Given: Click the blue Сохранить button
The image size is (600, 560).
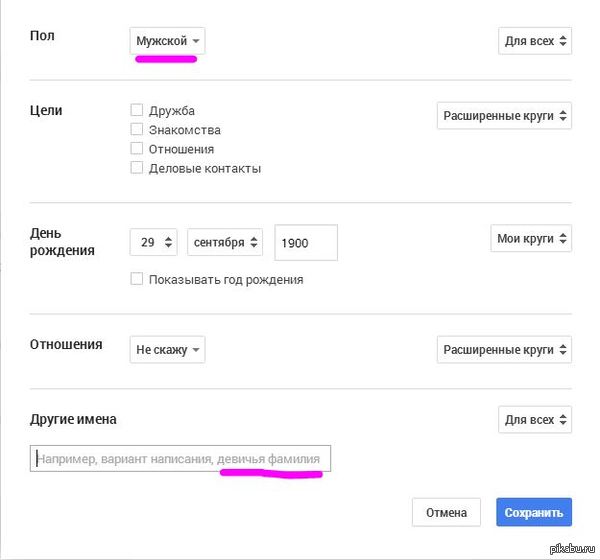Looking at the screenshot, I should pyautogui.click(x=533, y=513).
